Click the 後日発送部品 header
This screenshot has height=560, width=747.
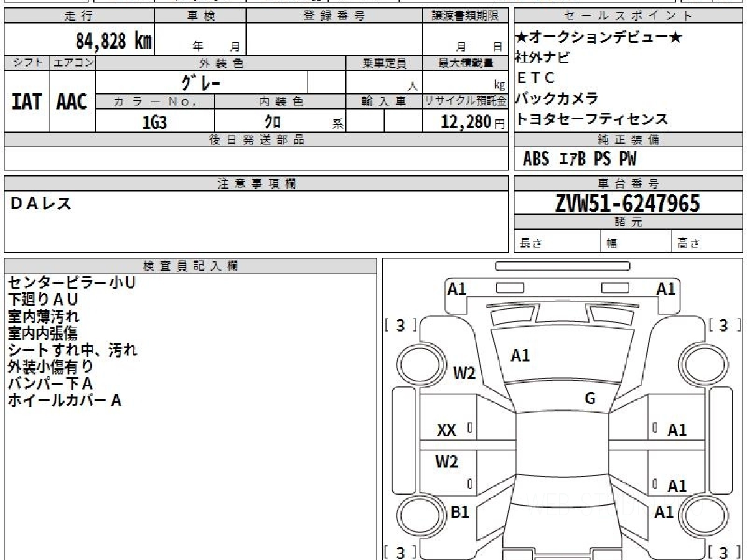[256, 140]
